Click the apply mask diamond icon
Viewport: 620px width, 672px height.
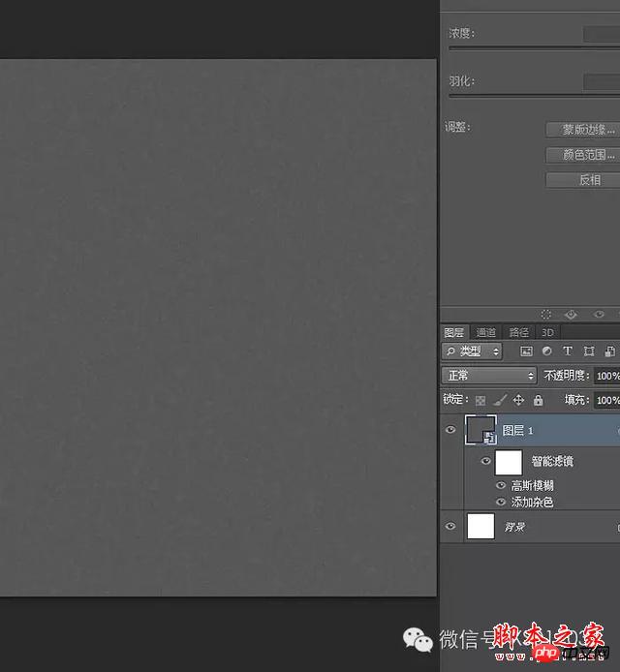click(571, 315)
